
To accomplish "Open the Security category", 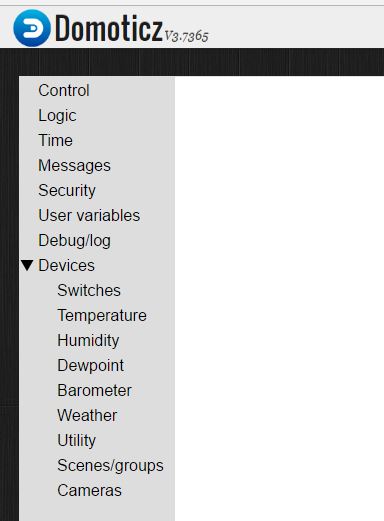I will coord(67,191).
